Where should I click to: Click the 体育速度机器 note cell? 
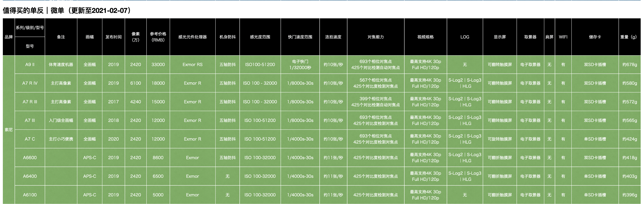(x=61, y=65)
